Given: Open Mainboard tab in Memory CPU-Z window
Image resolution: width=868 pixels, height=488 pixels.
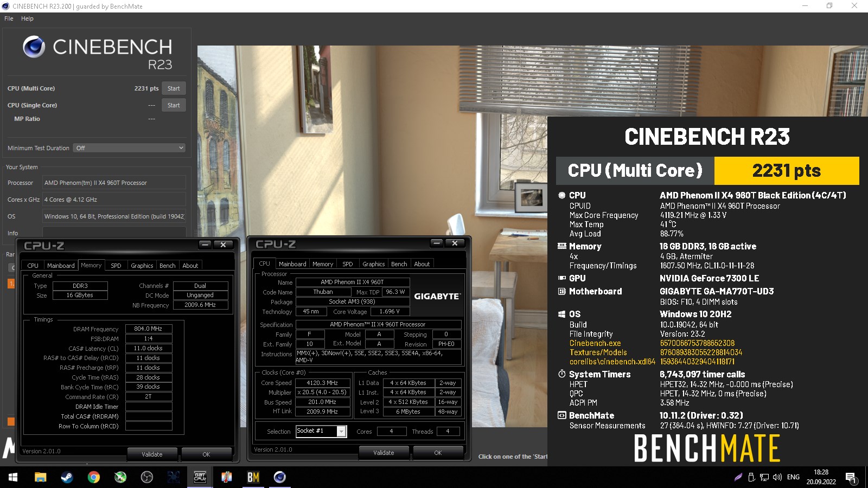Looking at the screenshot, I should coord(61,265).
